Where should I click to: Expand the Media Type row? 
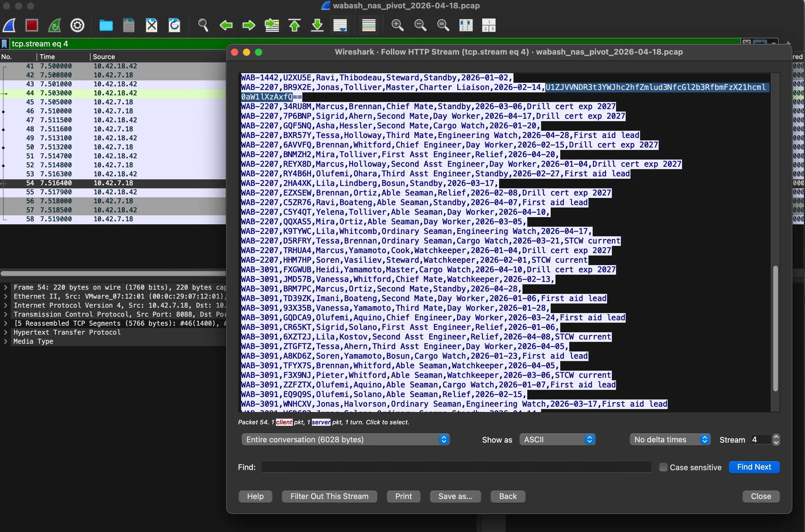(x=5, y=341)
